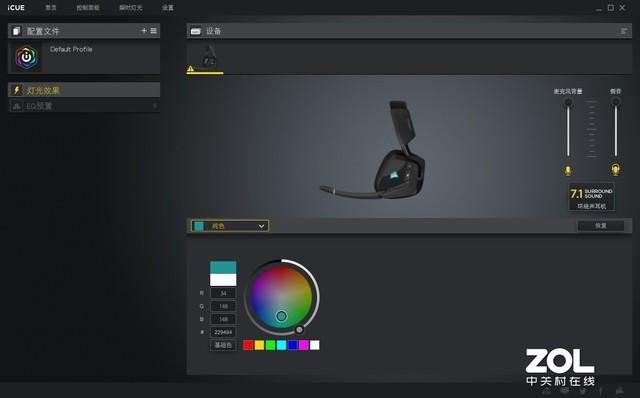640x398 pixels.
Task: Click the restore button right of dropdown
Action: pos(601,226)
